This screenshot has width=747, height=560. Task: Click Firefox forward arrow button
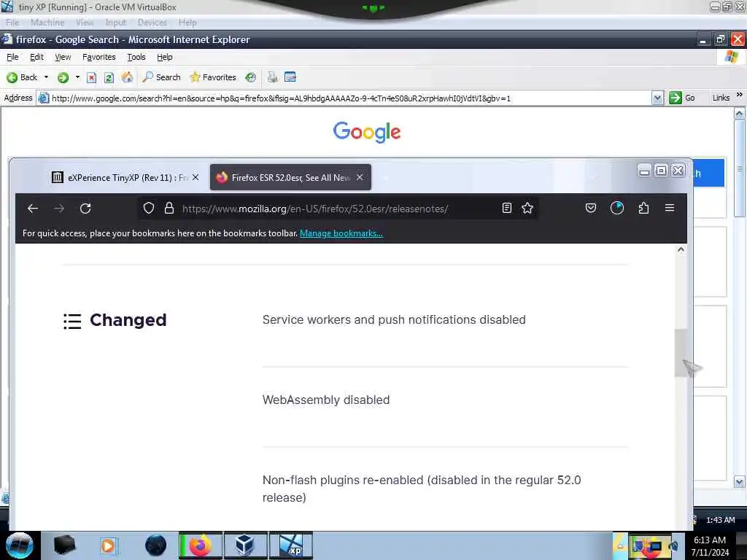pos(59,209)
